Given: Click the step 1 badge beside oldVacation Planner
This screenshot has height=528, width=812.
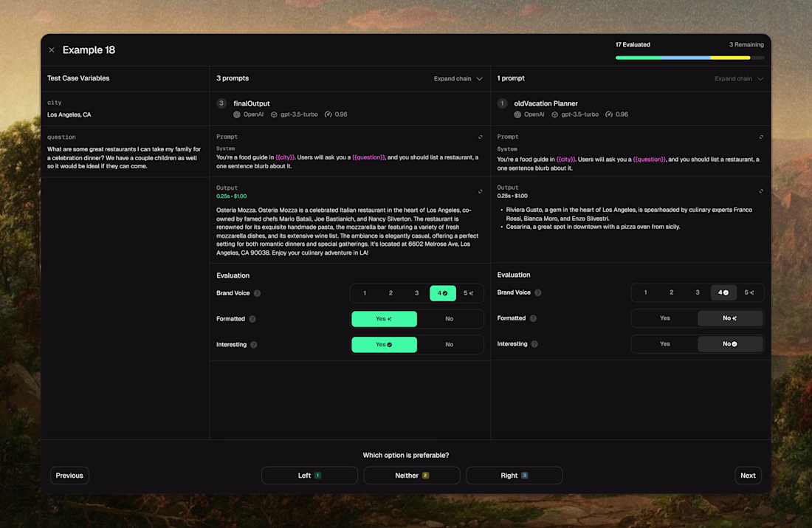Looking at the screenshot, I should 502,103.
